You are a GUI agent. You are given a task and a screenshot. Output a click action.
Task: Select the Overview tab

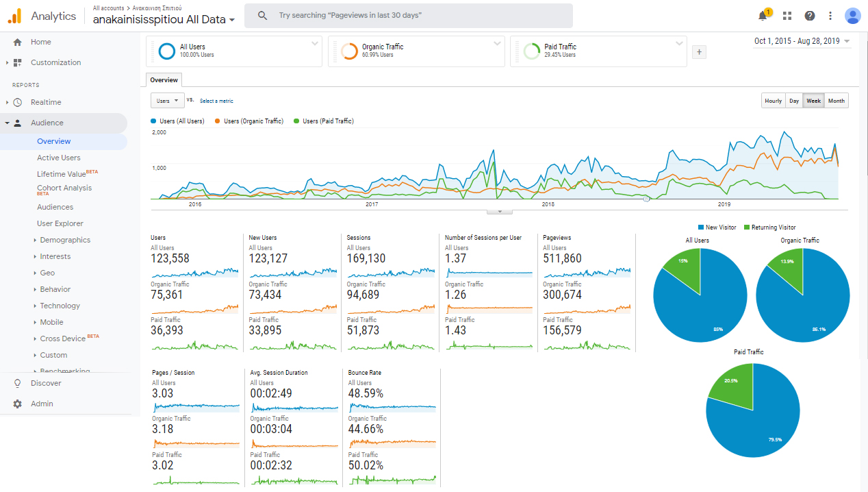[x=164, y=80]
